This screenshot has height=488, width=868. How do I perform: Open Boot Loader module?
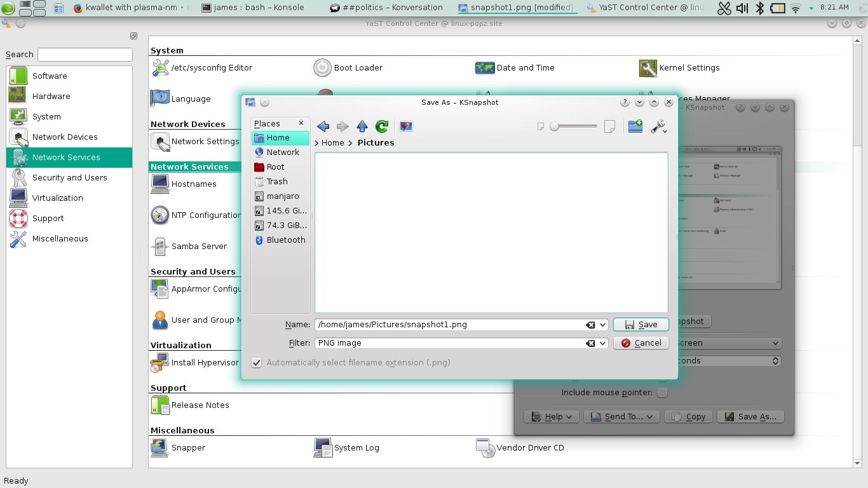pyautogui.click(x=348, y=68)
